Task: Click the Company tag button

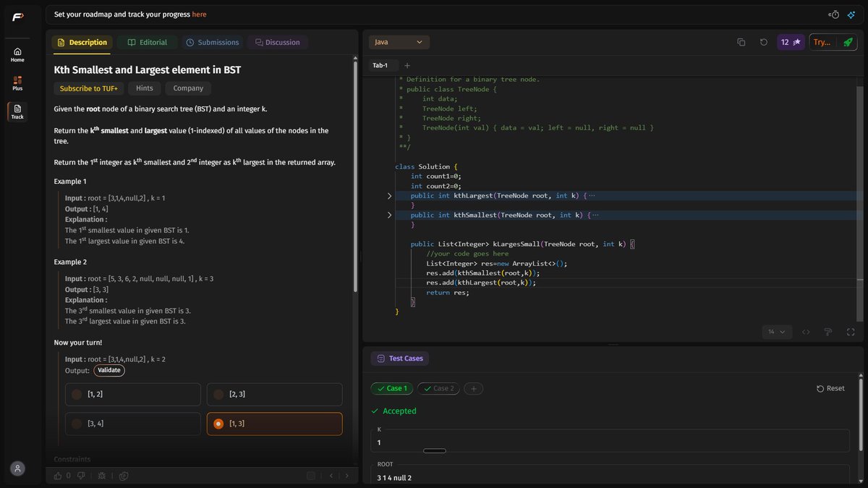Action: pyautogui.click(x=188, y=88)
